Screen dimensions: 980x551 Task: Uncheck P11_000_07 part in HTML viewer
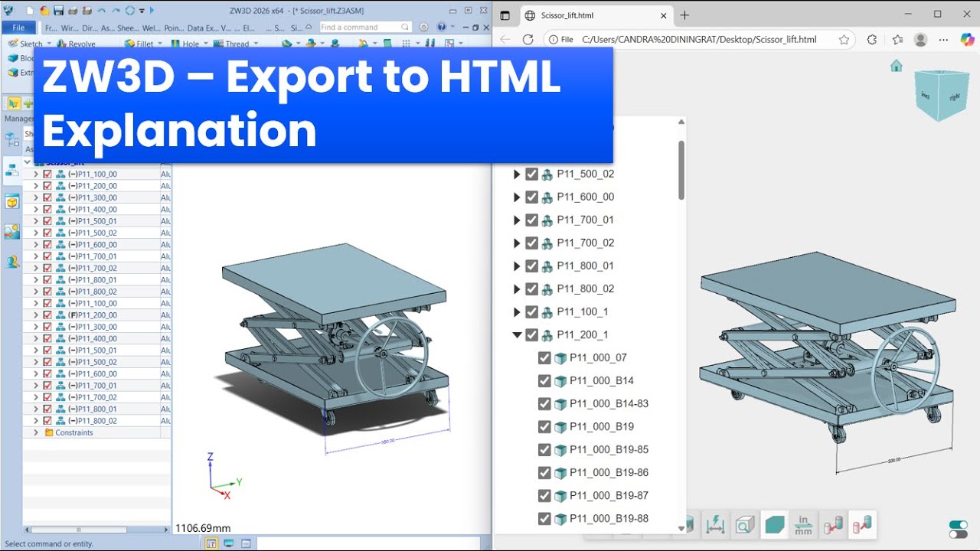pos(544,357)
